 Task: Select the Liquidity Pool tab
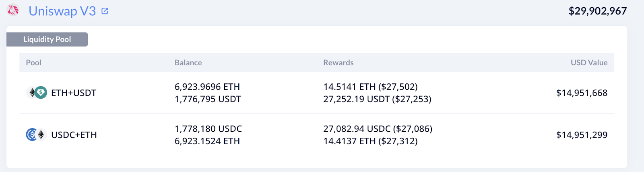pyautogui.click(x=47, y=39)
